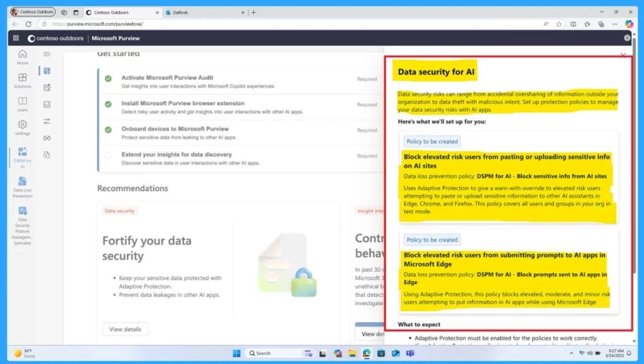
Task: Open Edge Collections icon
Action: [x=601, y=25]
